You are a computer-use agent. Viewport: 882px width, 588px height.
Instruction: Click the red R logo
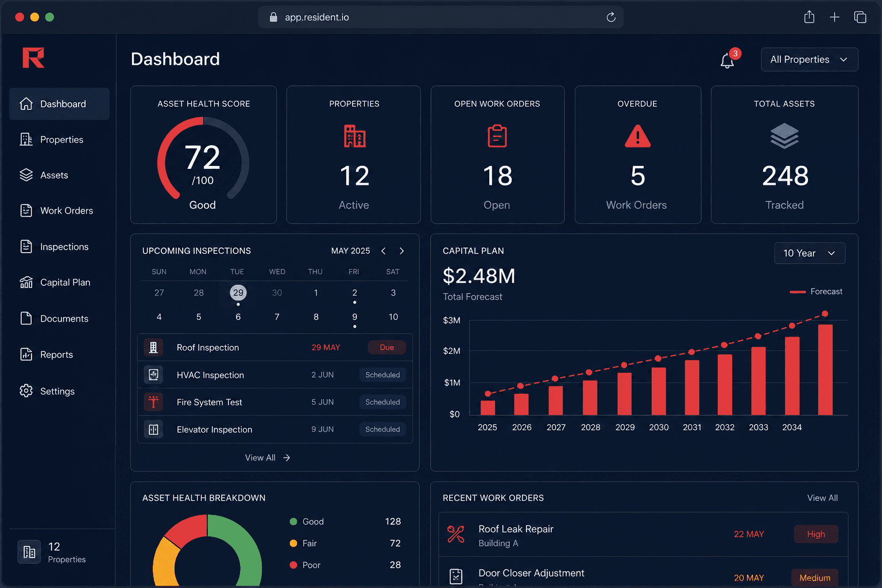[33, 58]
